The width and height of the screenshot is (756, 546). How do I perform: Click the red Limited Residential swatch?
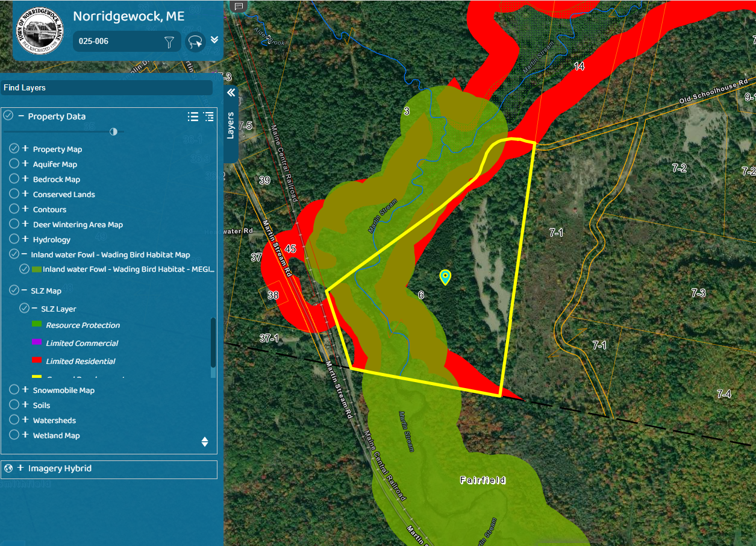[37, 360]
